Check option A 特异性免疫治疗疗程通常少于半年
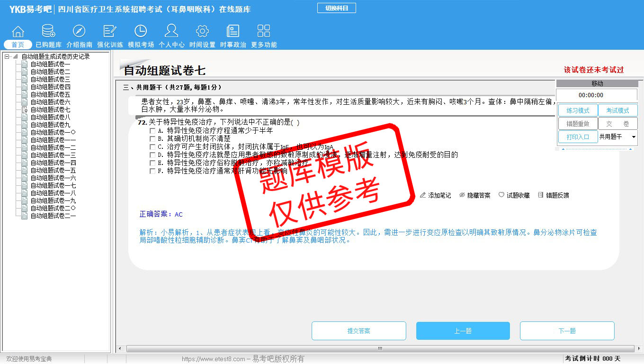 [152, 131]
